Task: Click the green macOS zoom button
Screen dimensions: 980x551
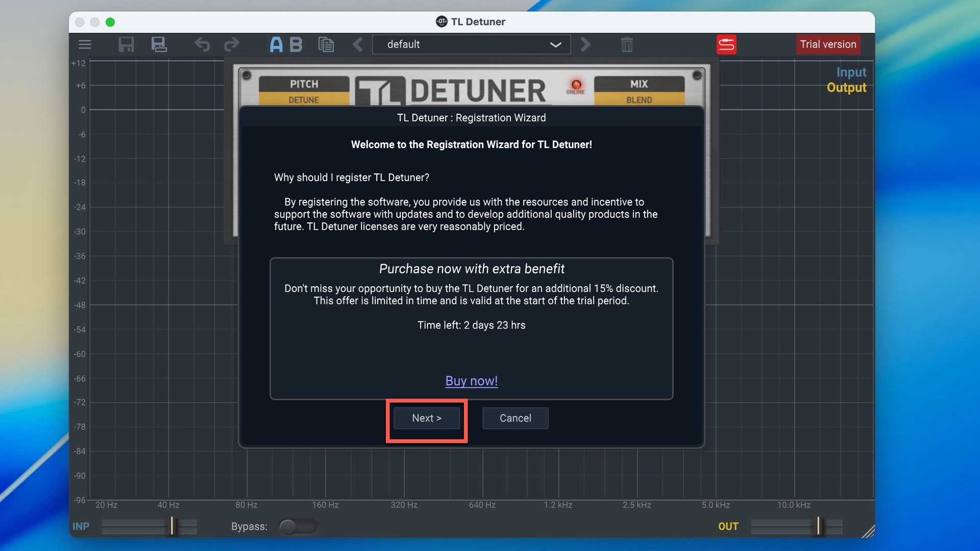Action: tap(110, 22)
